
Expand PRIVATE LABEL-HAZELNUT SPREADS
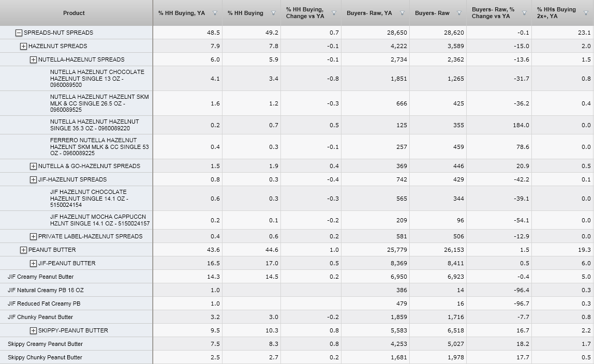coord(34,236)
